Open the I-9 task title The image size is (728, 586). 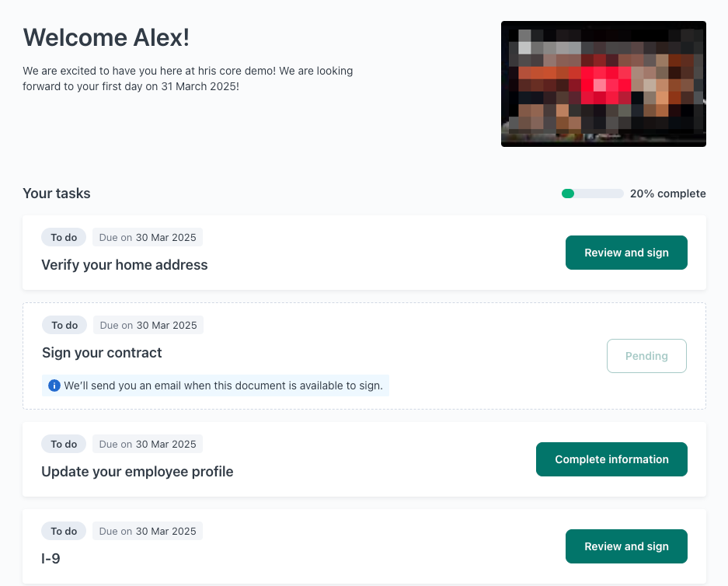tap(51, 558)
